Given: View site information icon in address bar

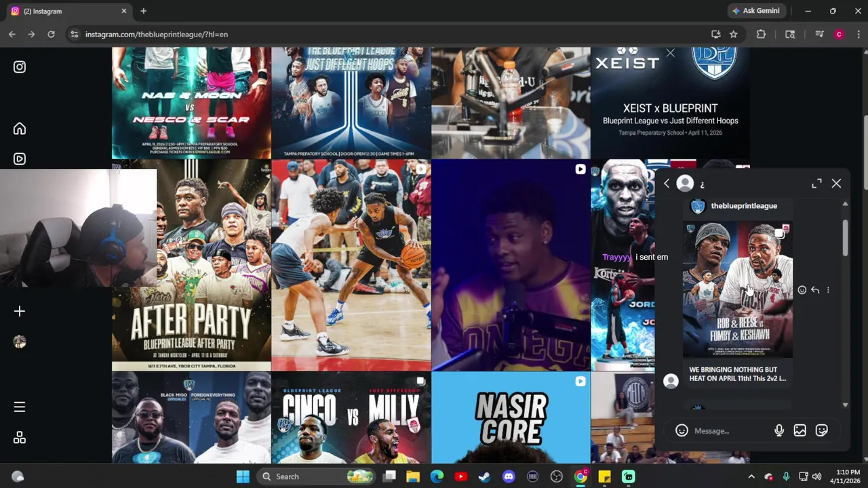Looking at the screenshot, I should pyautogui.click(x=74, y=34).
